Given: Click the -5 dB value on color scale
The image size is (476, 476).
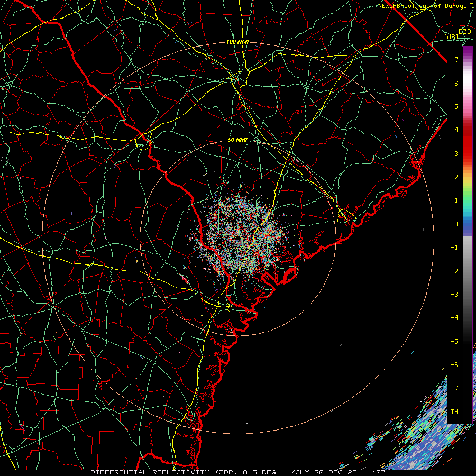Looking at the screenshot, I should coord(454,342).
